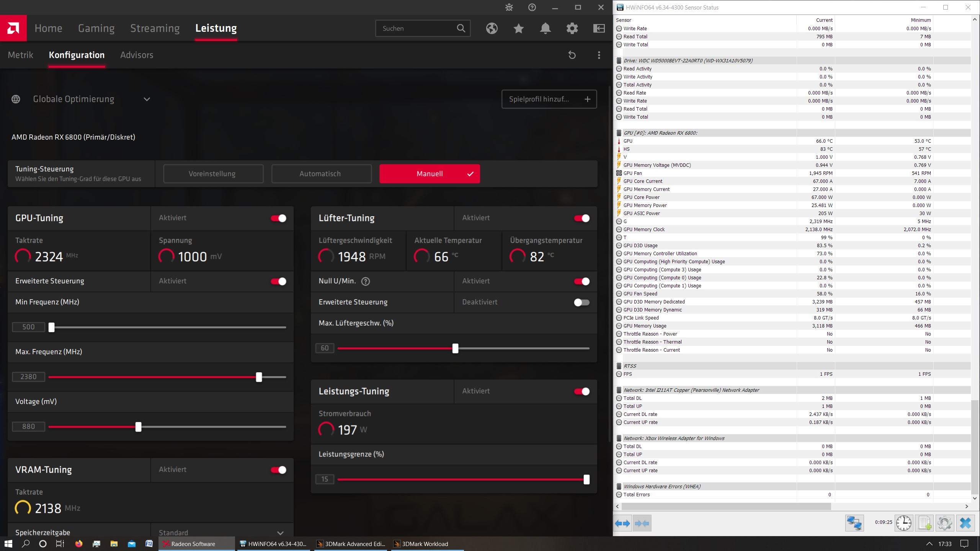980x551 pixels.
Task: Open Speicherzeitgabe Standard dropdown
Action: point(280,533)
